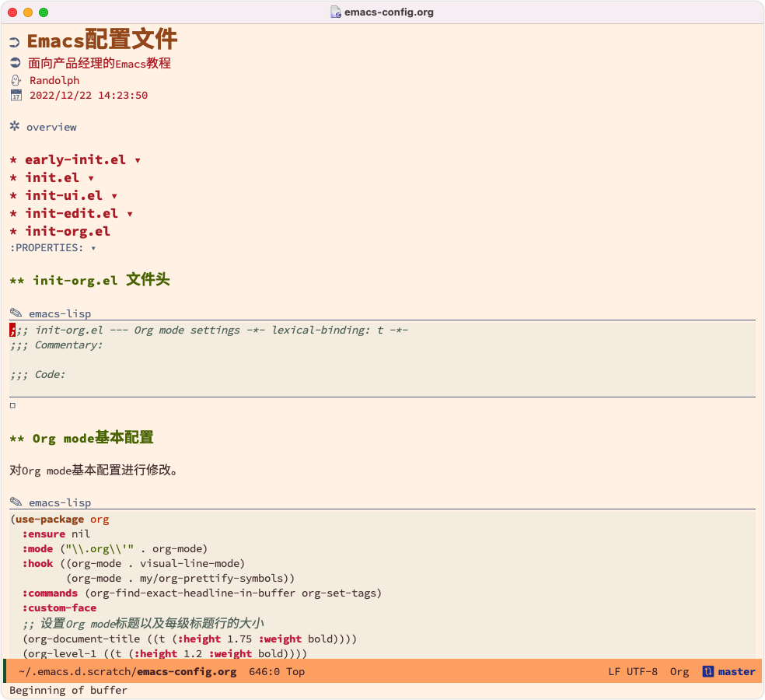Click the :commands keyword

pyautogui.click(x=51, y=593)
